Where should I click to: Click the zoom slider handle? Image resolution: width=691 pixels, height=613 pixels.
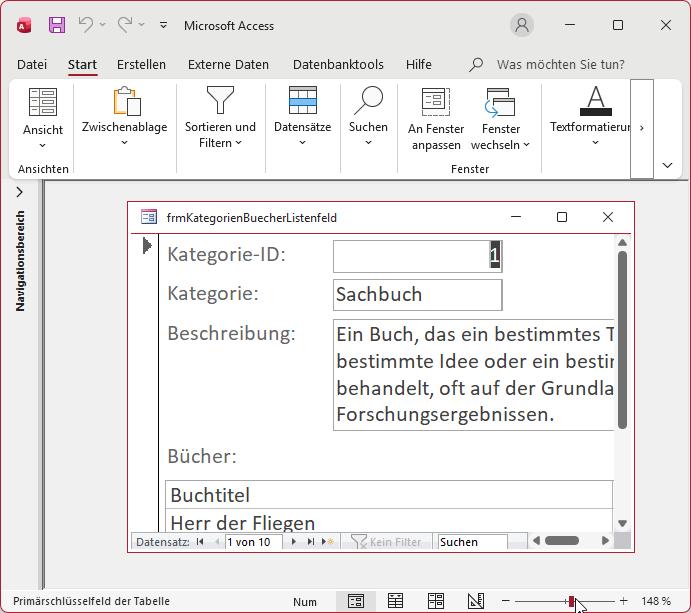571,601
